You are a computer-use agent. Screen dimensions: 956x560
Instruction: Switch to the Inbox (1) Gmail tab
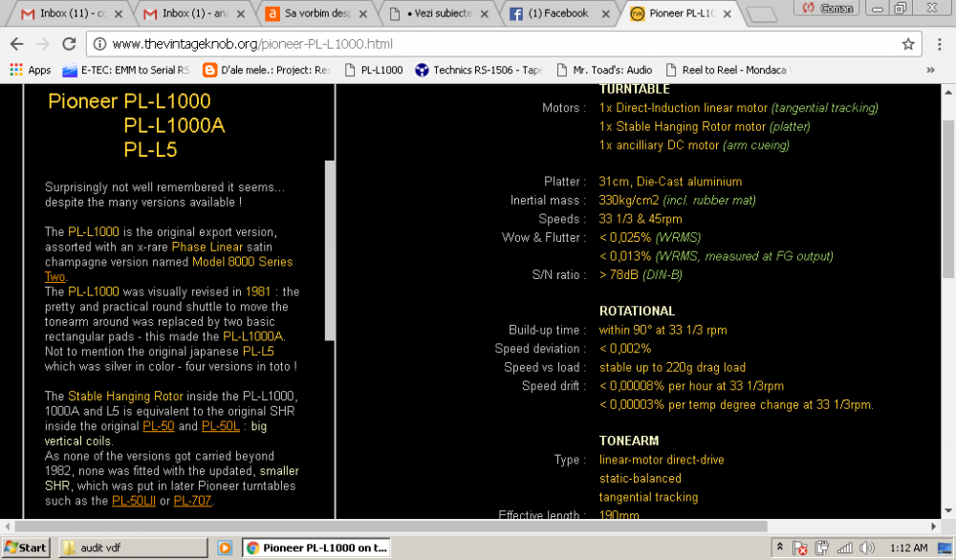point(192,13)
